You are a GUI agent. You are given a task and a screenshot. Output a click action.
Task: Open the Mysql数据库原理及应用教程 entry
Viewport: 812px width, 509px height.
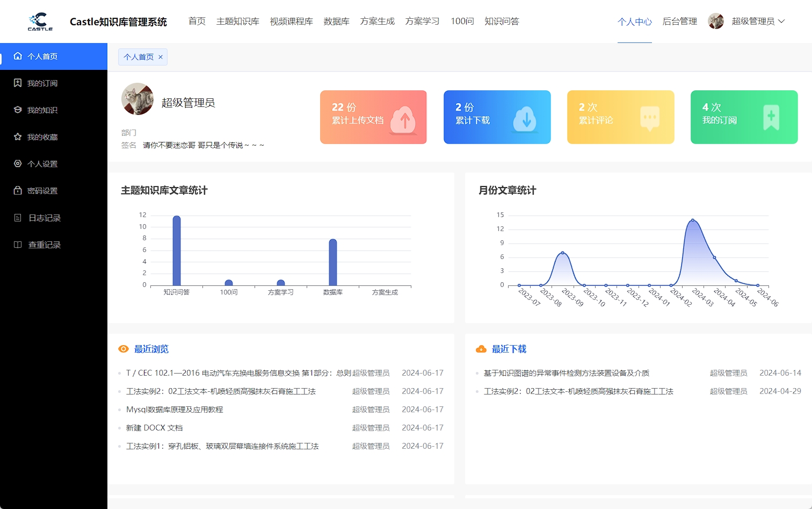[176, 410]
